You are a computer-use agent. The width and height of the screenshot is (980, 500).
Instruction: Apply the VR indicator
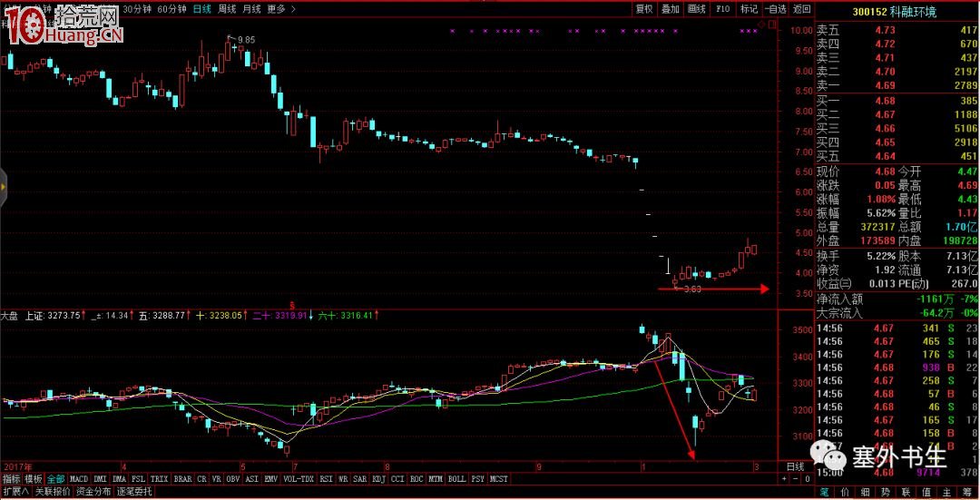(x=217, y=479)
